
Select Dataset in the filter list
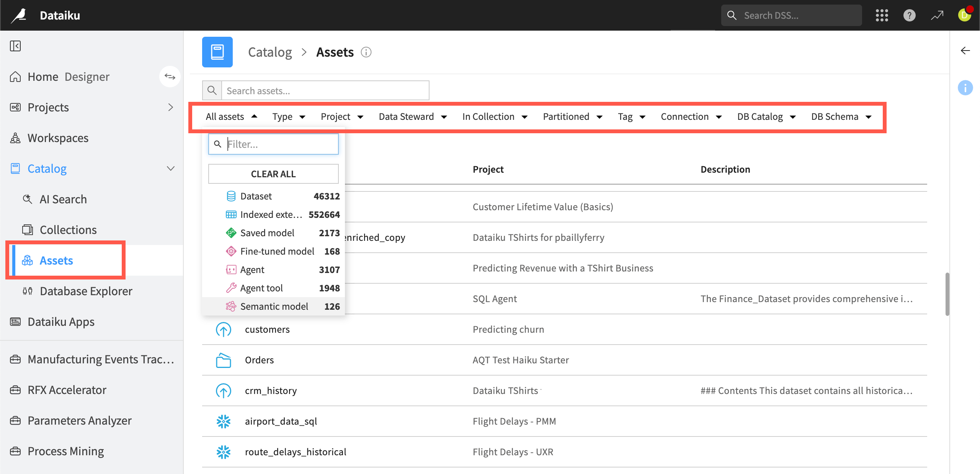[x=273, y=196]
